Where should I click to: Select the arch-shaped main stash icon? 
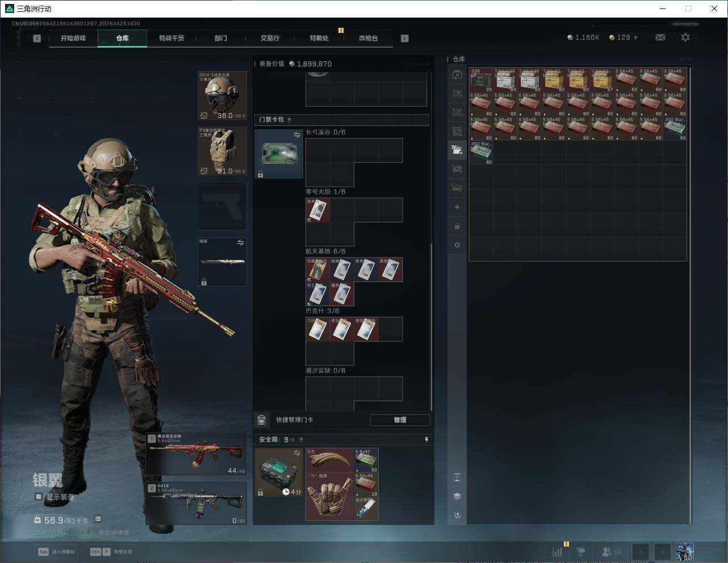point(457,74)
